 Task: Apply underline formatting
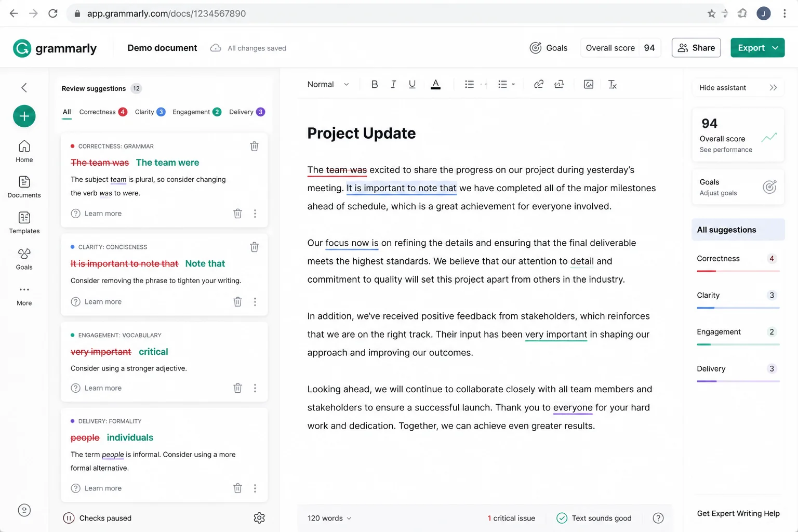click(412, 84)
